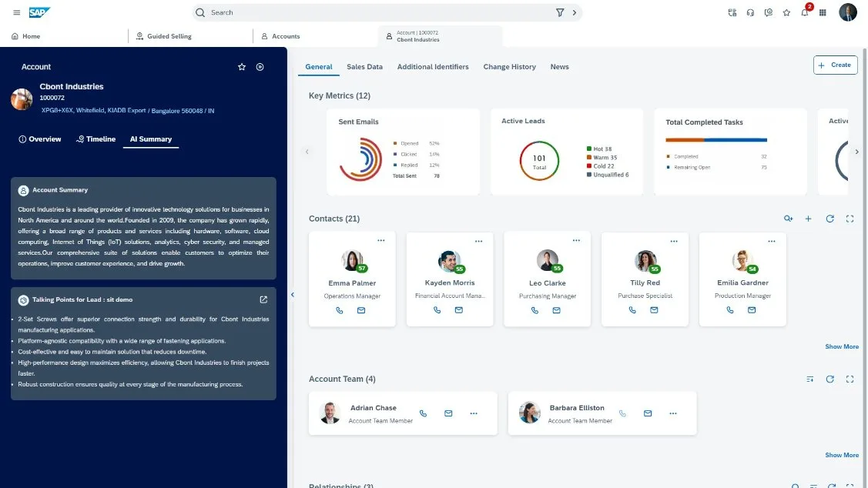Refresh the Contacts list
This screenshot has width=868, height=488.
click(x=829, y=219)
